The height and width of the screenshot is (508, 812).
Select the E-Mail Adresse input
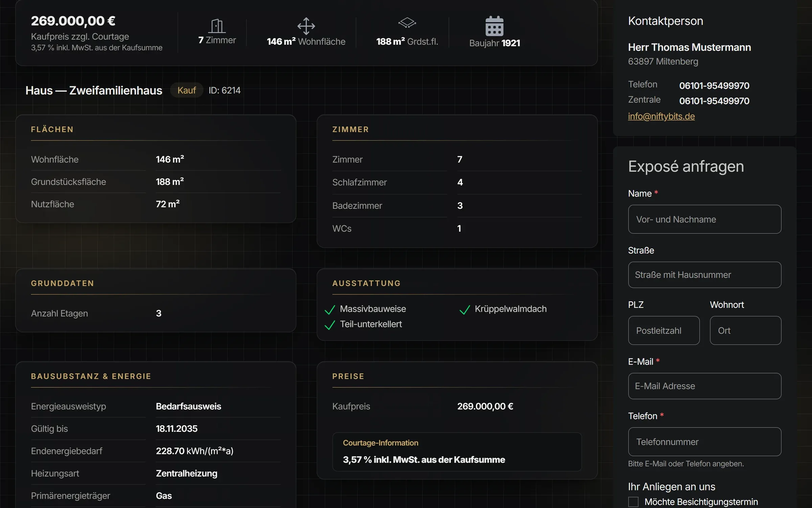click(x=704, y=386)
